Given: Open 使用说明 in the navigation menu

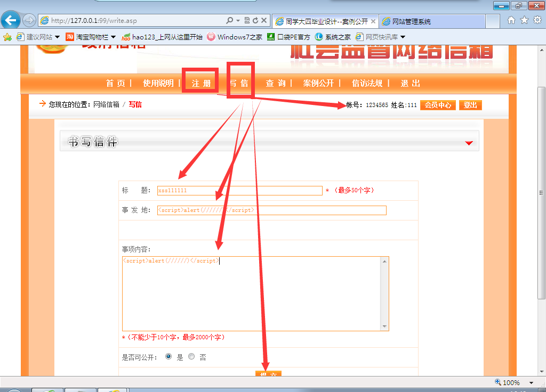Looking at the screenshot, I should click(x=158, y=83).
